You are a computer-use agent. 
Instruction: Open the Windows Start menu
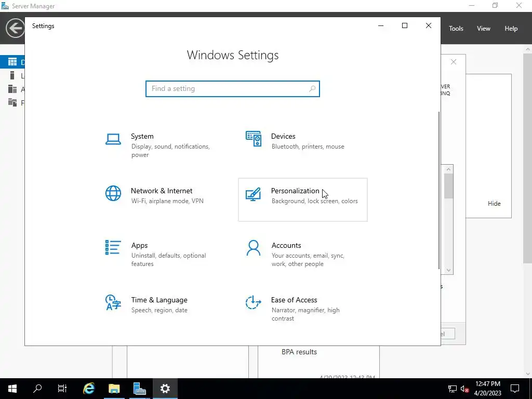[x=12, y=389]
